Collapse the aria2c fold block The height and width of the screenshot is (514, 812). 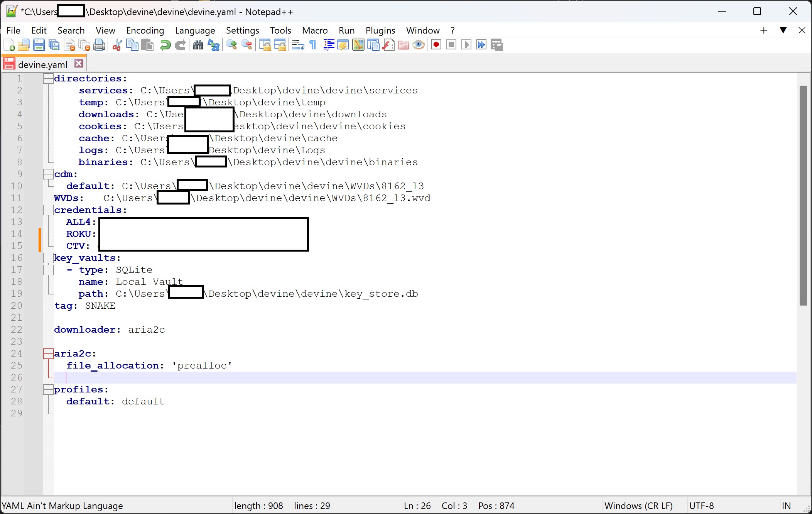click(48, 353)
